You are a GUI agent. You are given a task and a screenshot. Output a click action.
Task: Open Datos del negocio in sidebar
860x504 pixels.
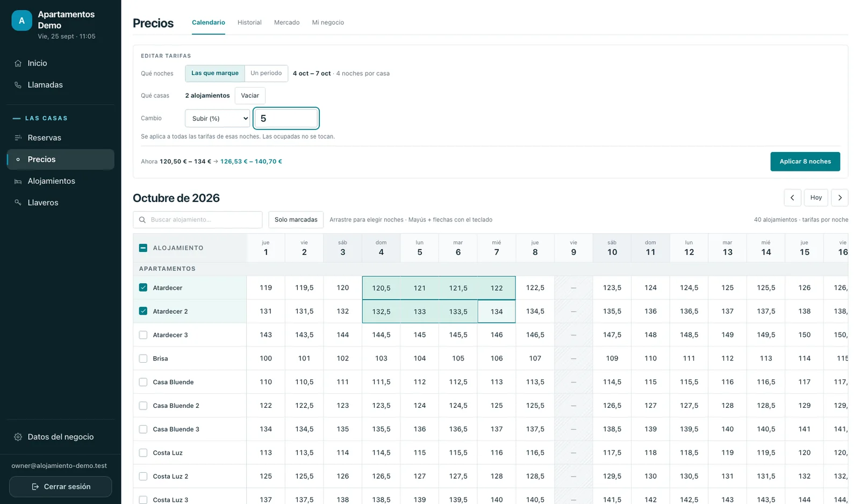(x=61, y=437)
